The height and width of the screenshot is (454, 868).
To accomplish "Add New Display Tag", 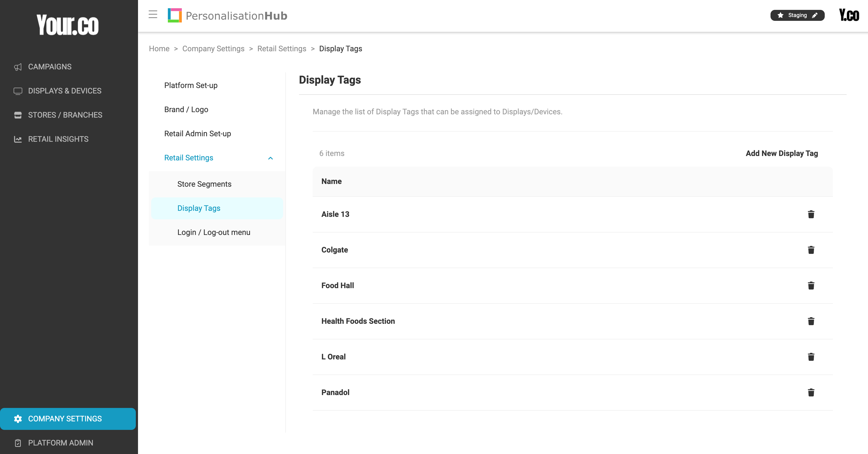I will (781, 154).
